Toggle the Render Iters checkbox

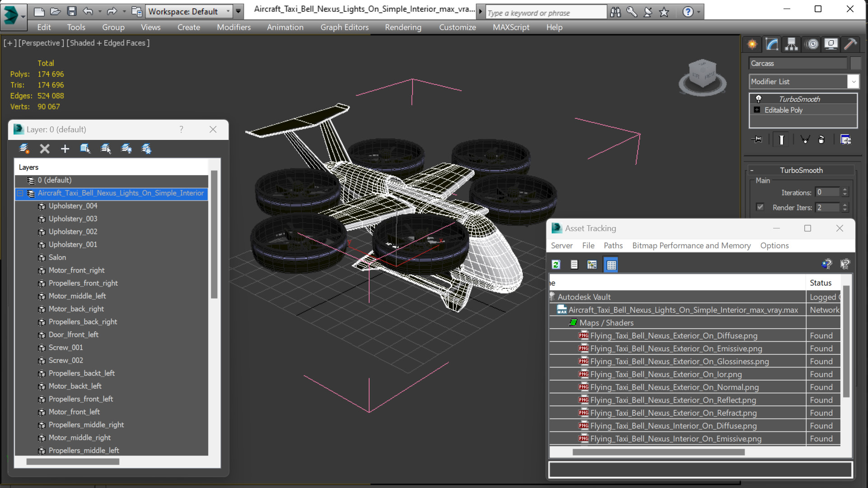(x=760, y=207)
